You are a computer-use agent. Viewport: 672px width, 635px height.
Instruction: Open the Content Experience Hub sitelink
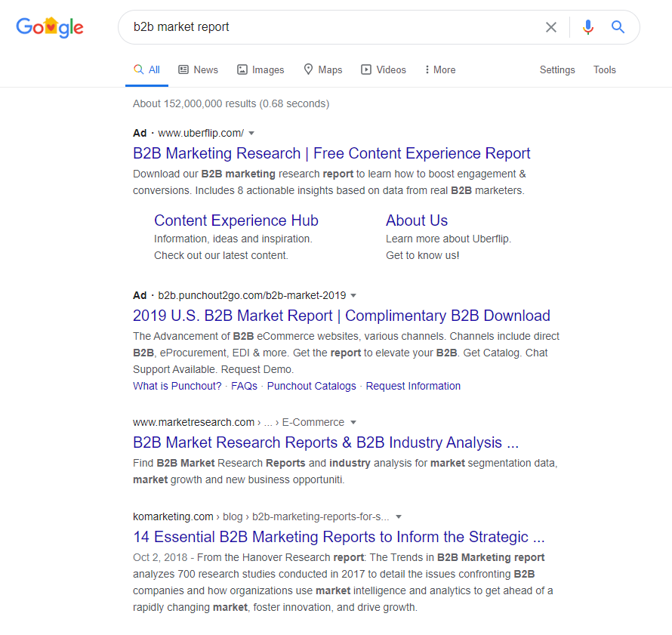point(236,220)
